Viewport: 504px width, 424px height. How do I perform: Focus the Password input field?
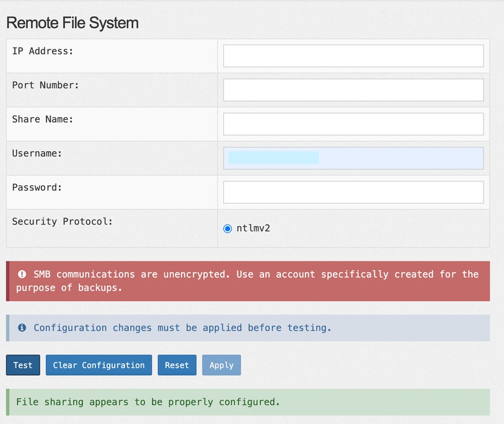click(353, 192)
